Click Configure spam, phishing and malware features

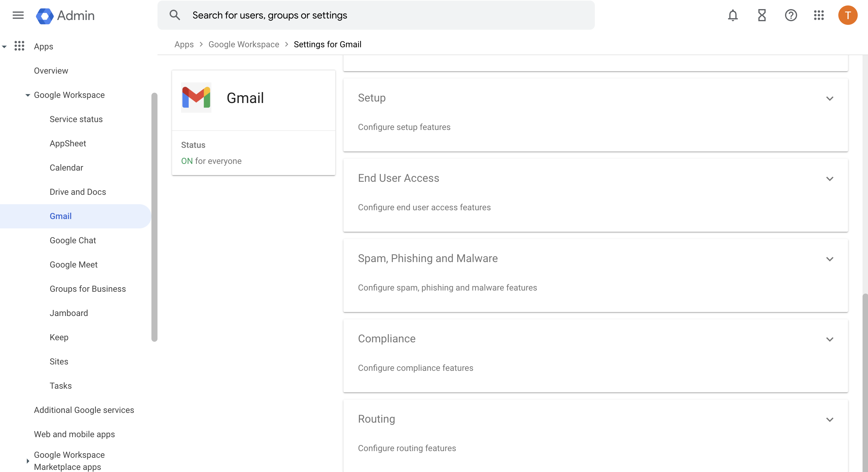coord(447,288)
